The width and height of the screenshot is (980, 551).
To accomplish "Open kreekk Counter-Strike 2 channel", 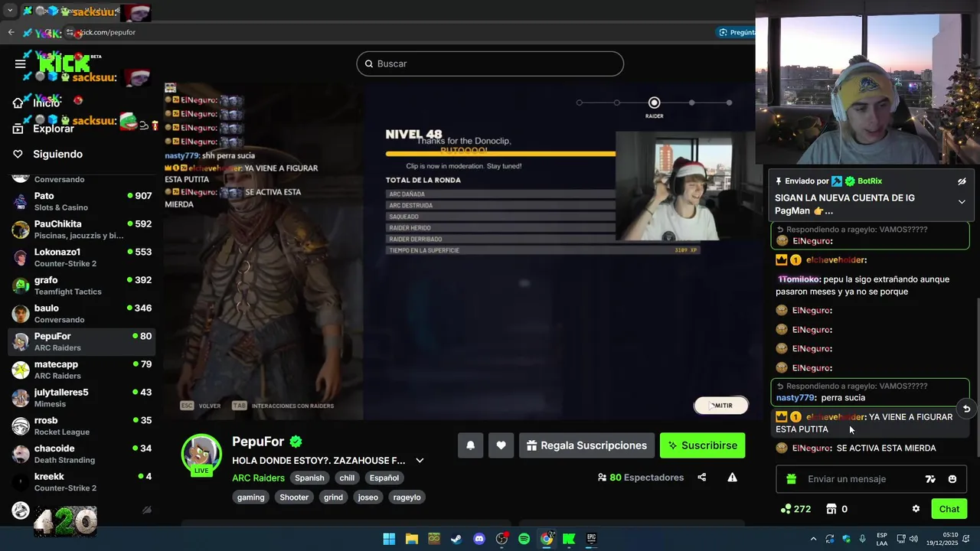I will tap(81, 482).
